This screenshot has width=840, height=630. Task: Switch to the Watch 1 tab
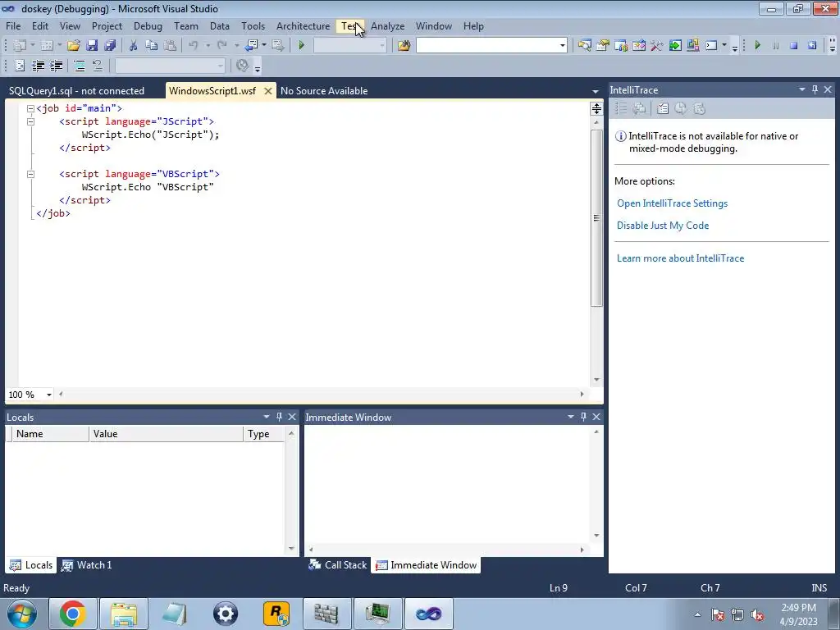coord(87,565)
